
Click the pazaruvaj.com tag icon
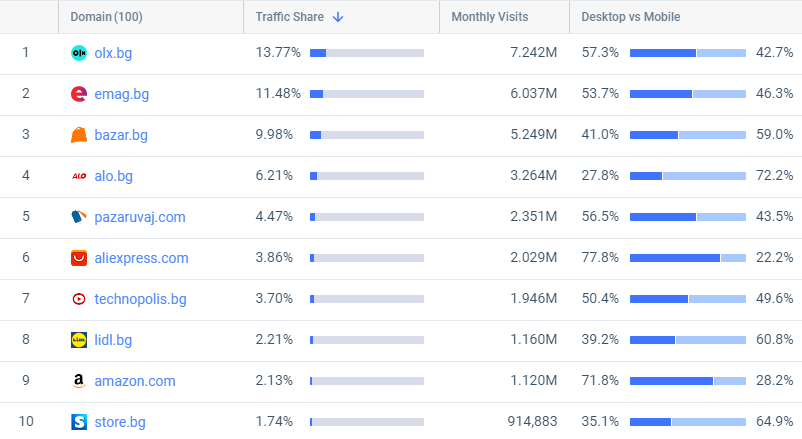coord(79,216)
